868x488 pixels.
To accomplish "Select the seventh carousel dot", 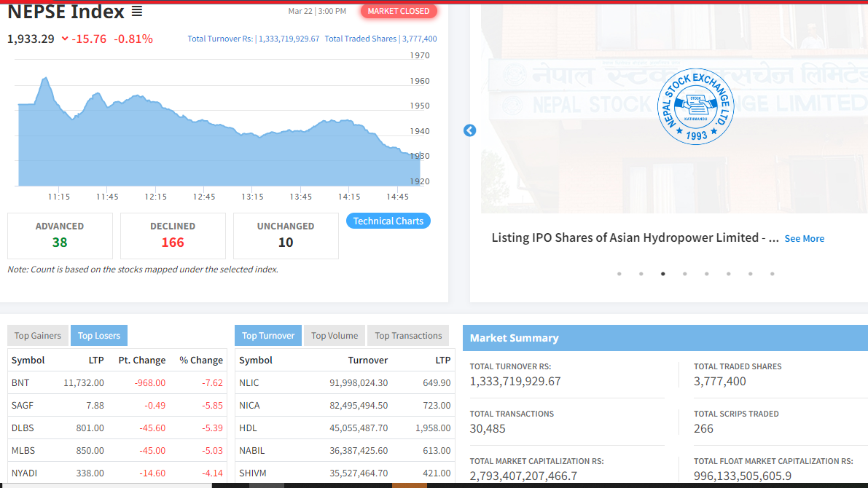I will [x=751, y=274].
